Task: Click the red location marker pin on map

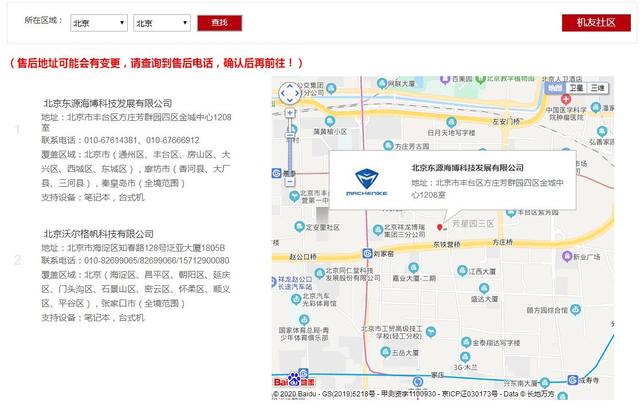Action: [x=440, y=227]
